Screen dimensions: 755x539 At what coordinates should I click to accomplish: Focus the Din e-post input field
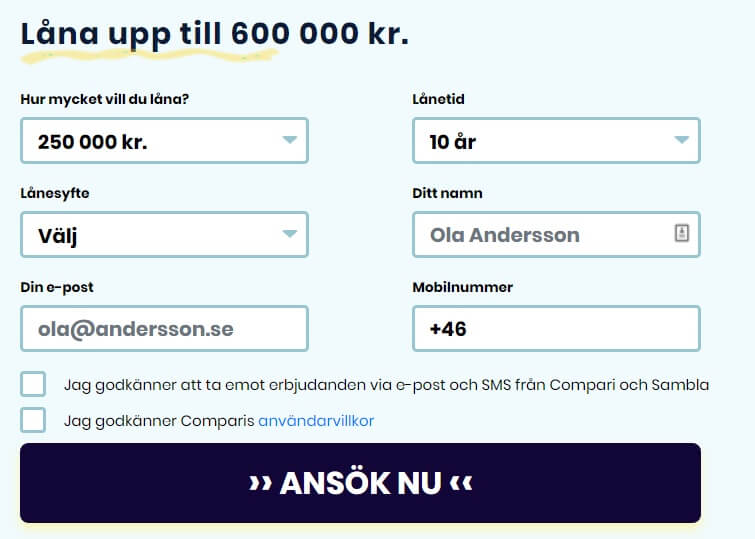click(x=164, y=329)
